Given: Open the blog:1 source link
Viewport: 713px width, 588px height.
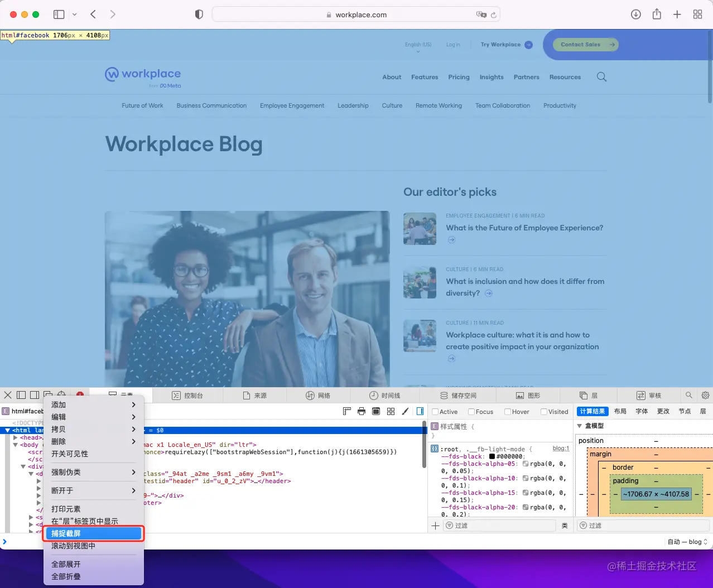Looking at the screenshot, I should 561,449.
